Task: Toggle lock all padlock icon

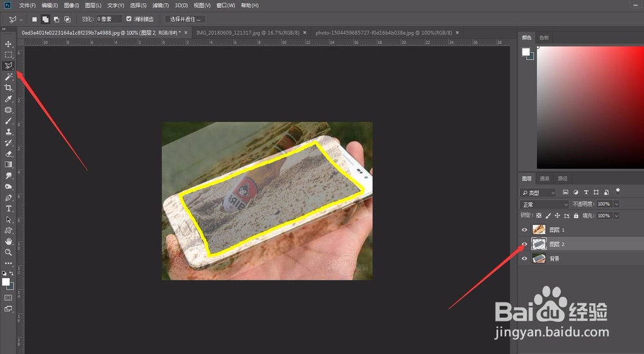Action: click(x=576, y=215)
